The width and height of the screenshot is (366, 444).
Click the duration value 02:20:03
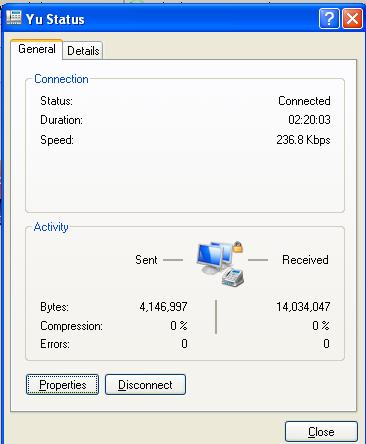309,120
